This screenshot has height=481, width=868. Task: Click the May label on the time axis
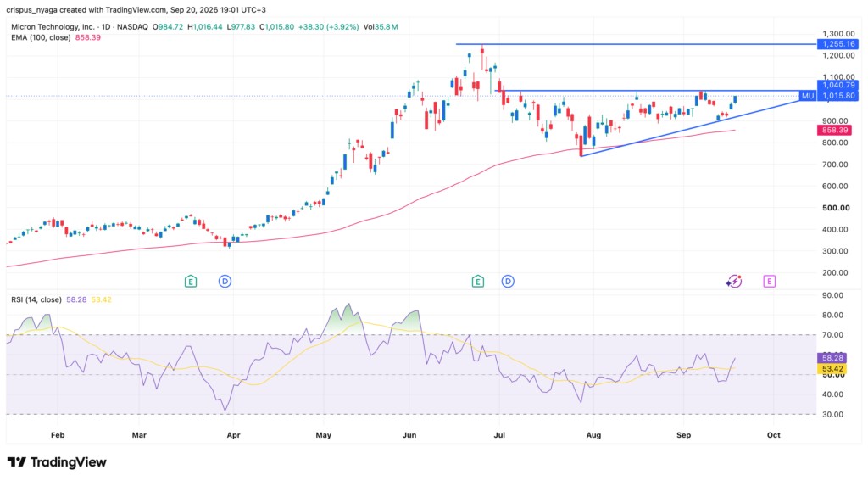pos(323,435)
